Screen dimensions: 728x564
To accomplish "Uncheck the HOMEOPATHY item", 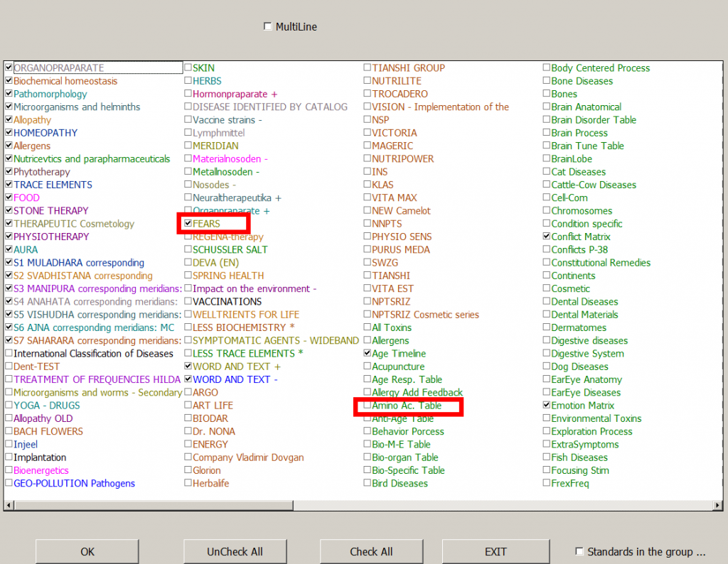I will (9, 133).
